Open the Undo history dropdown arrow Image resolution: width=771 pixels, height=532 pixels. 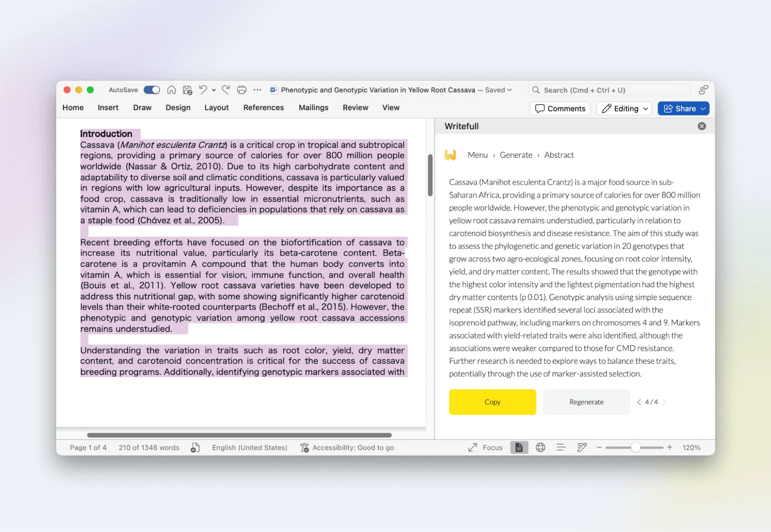click(214, 90)
